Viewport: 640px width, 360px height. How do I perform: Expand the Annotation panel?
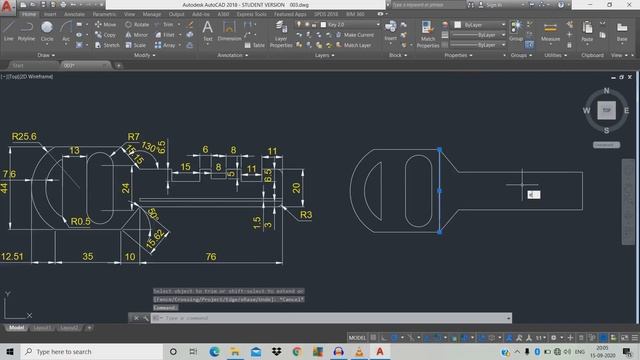pos(233,55)
